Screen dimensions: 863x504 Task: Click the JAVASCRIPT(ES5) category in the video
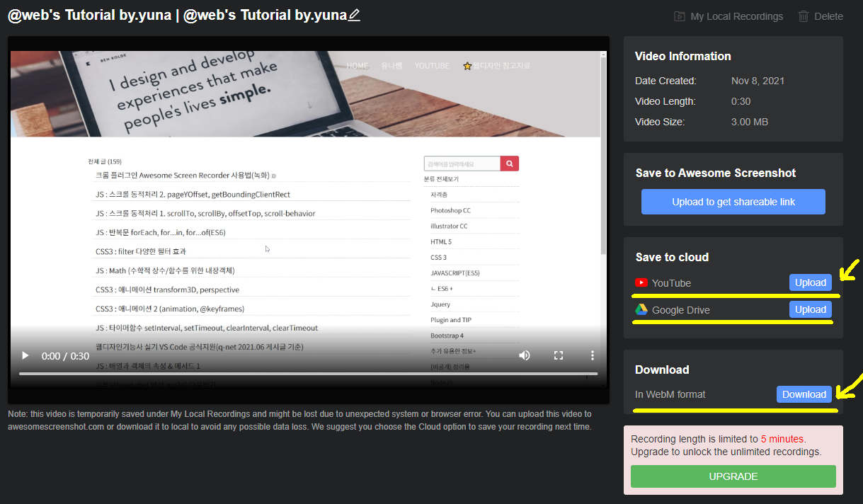point(455,273)
